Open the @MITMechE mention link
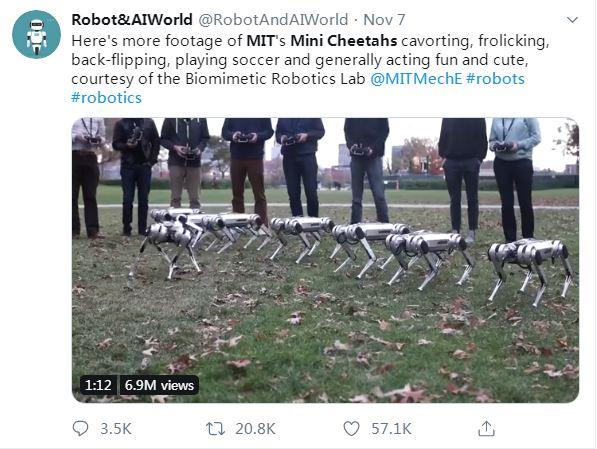Viewport: 597px width, 449px height. point(416,79)
